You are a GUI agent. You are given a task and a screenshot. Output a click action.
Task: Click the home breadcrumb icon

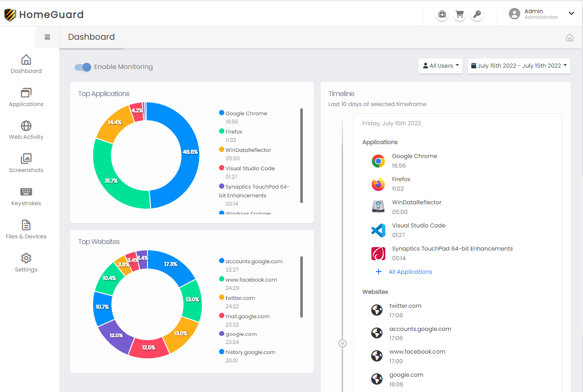tap(569, 37)
